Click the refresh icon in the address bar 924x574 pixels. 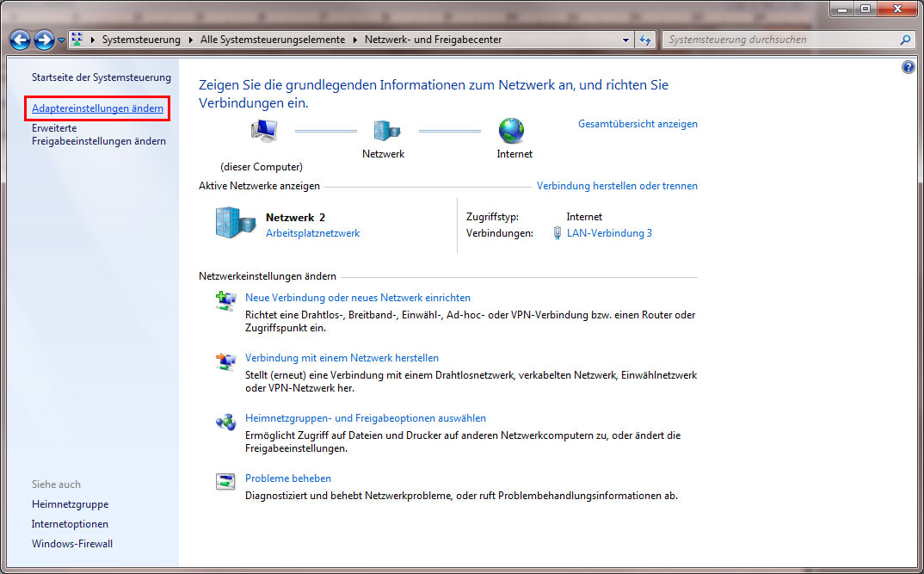click(x=645, y=39)
